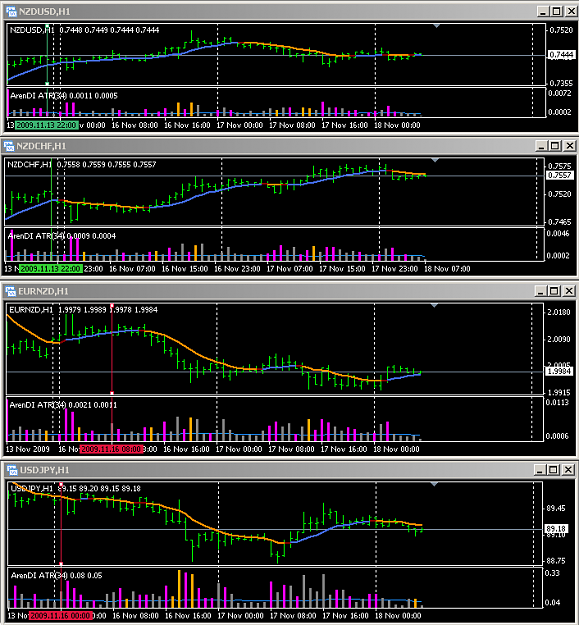579x625 pixels.
Task: Close the USDJPY,H1 window
Action: (568, 470)
